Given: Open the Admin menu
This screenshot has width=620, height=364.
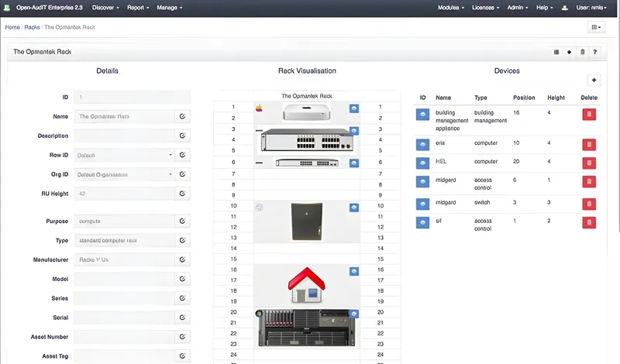Looking at the screenshot, I should (x=518, y=8).
